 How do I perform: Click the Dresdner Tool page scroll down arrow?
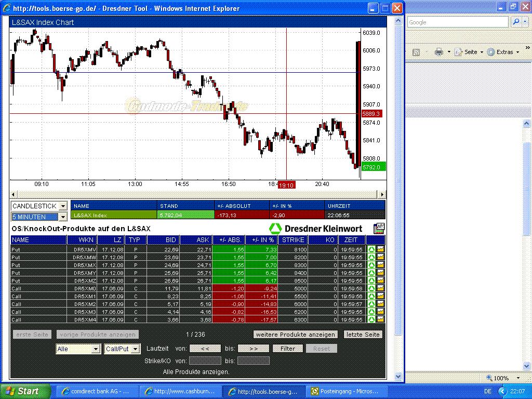[x=398, y=376]
